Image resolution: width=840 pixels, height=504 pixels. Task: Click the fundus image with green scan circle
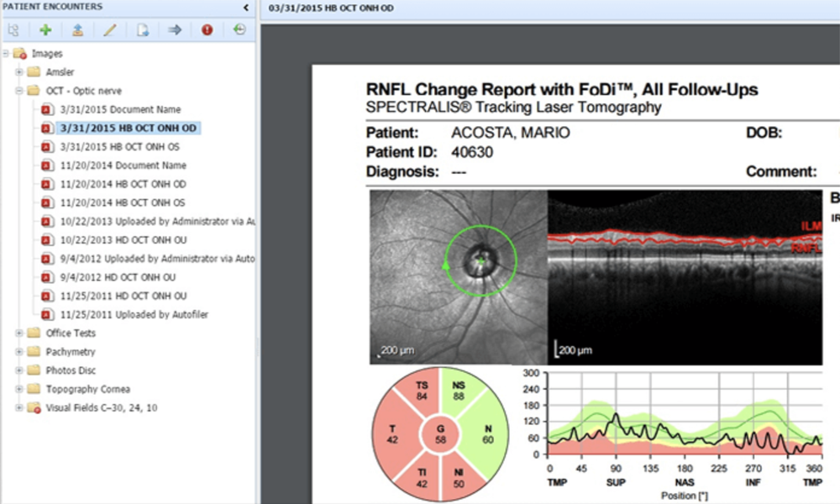tap(459, 277)
